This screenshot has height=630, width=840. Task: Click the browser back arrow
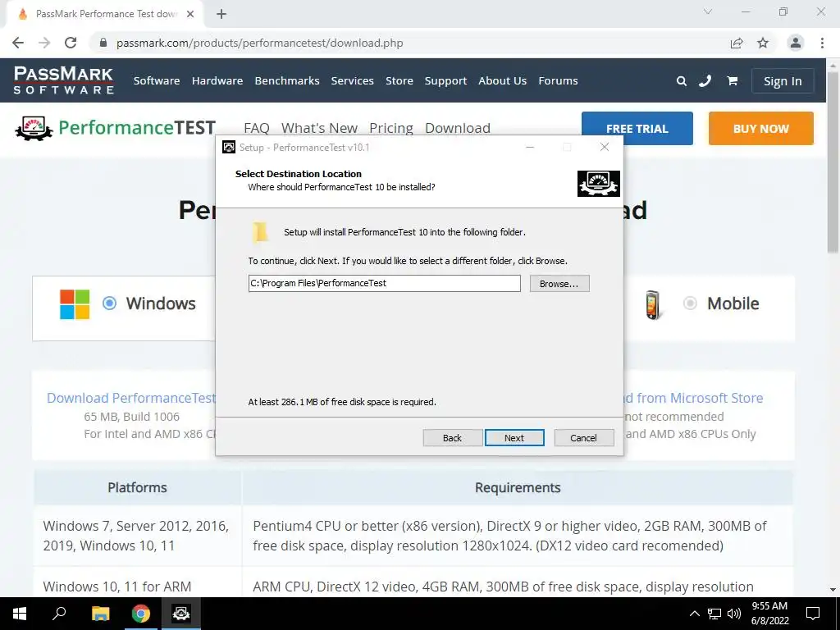click(18, 43)
